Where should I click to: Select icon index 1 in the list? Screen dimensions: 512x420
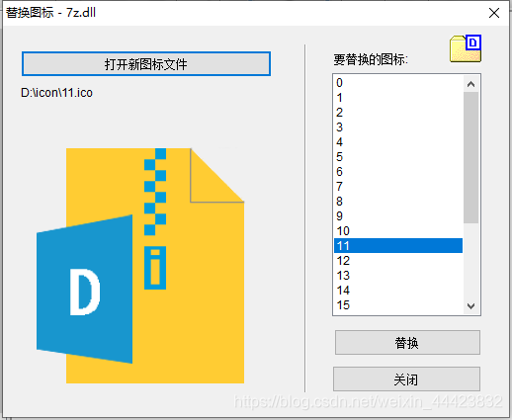[x=398, y=98]
